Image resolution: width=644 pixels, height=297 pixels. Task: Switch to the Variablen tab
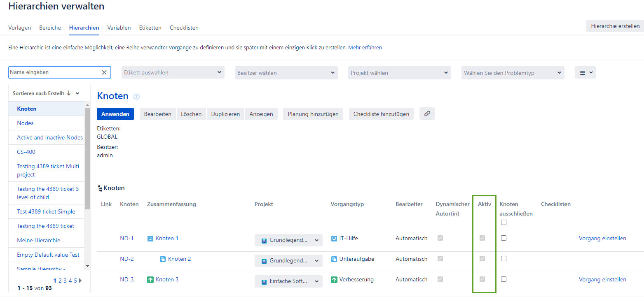(119, 28)
